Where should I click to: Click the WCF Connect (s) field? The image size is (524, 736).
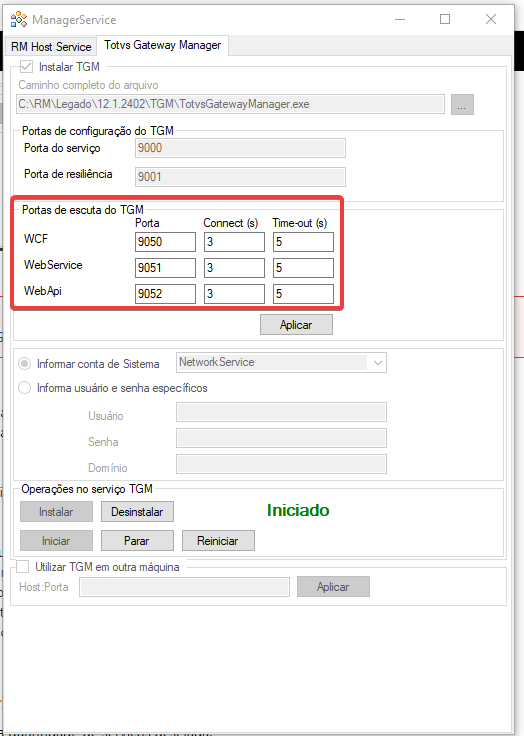point(234,242)
